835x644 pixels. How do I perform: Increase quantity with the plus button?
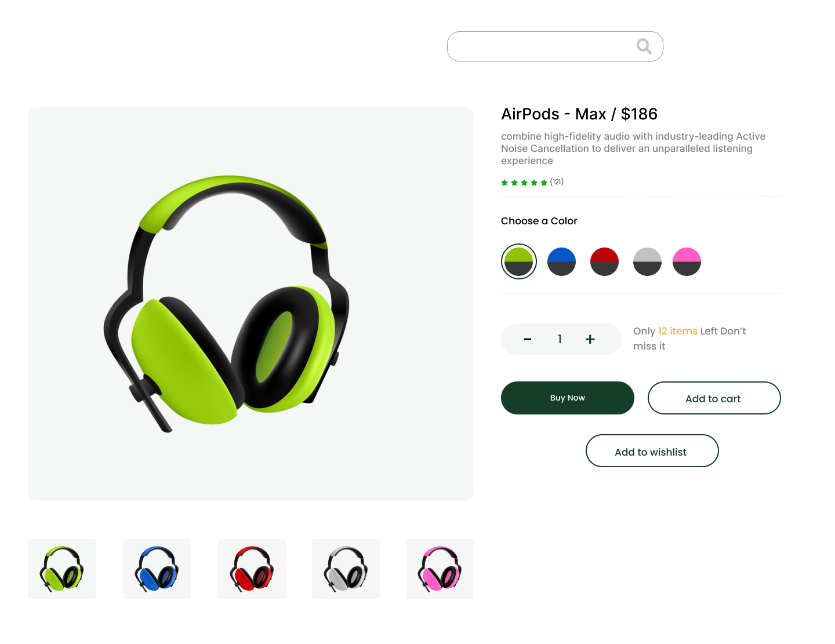590,339
